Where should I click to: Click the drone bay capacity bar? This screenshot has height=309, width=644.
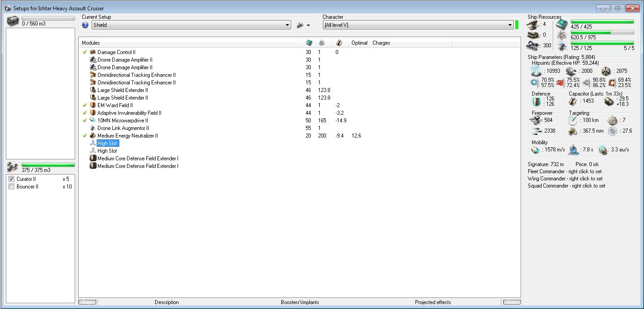(x=48, y=165)
